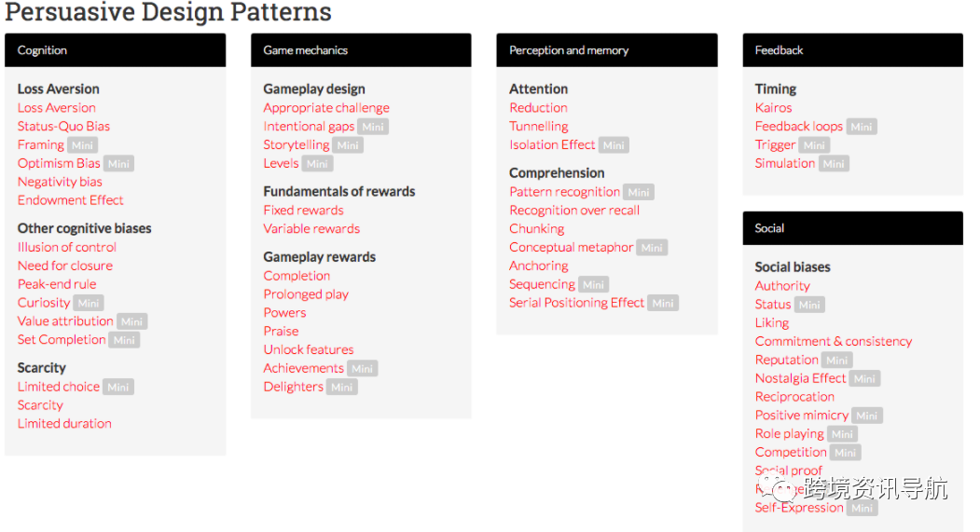Open the Loss Aversion link
This screenshot has height=532, width=980.
tap(56, 108)
